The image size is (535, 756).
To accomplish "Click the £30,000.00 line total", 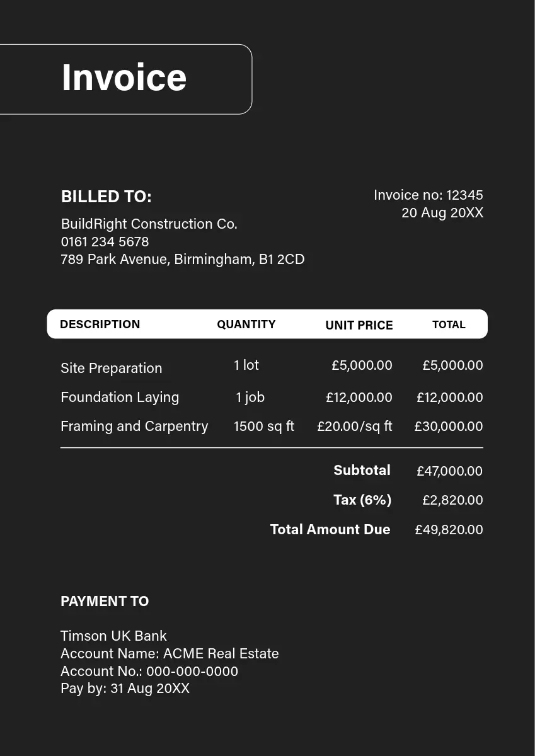I will pyautogui.click(x=448, y=427).
